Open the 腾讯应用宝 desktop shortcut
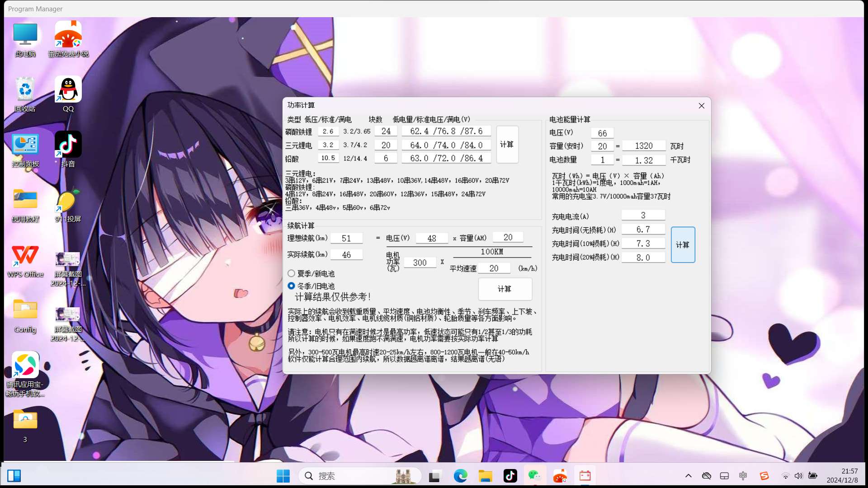Screen dimensions: 868x488 [25, 374]
